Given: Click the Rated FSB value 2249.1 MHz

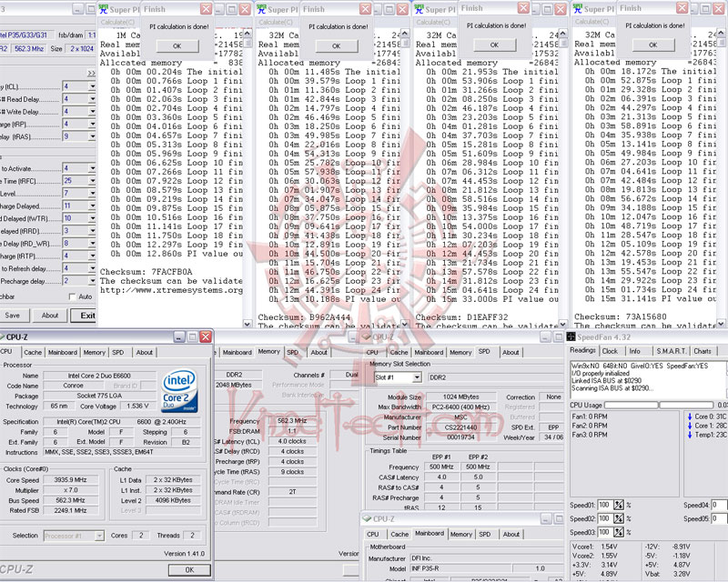Looking at the screenshot, I should tap(70, 510).
